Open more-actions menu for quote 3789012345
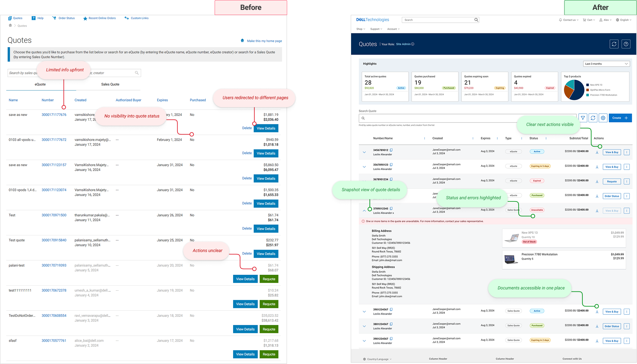Screen dimensions: 637x364 [x=627, y=211]
